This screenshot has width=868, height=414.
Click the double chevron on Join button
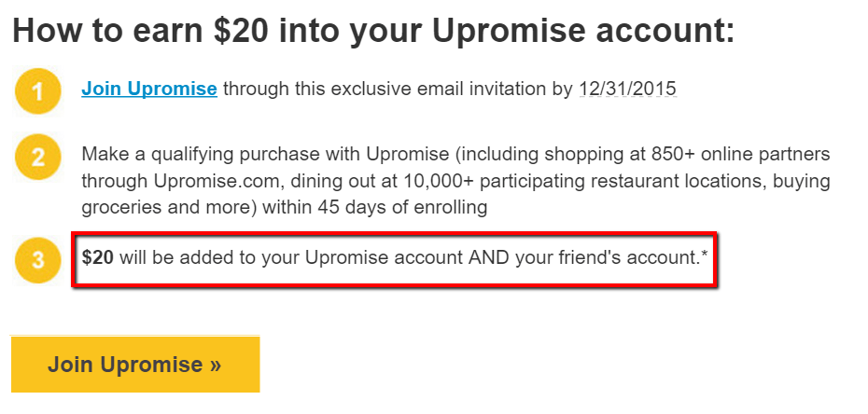click(216, 366)
